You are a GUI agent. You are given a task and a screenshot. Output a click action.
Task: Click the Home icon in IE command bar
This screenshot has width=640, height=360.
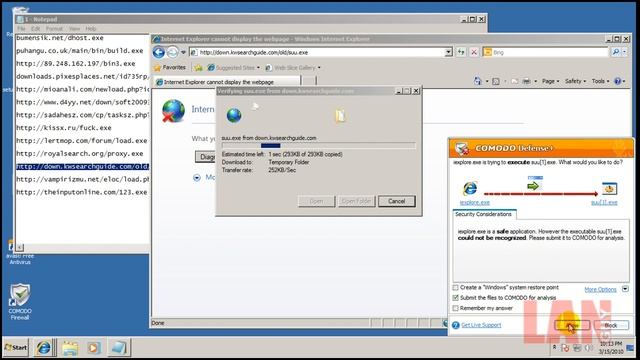click(x=478, y=81)
